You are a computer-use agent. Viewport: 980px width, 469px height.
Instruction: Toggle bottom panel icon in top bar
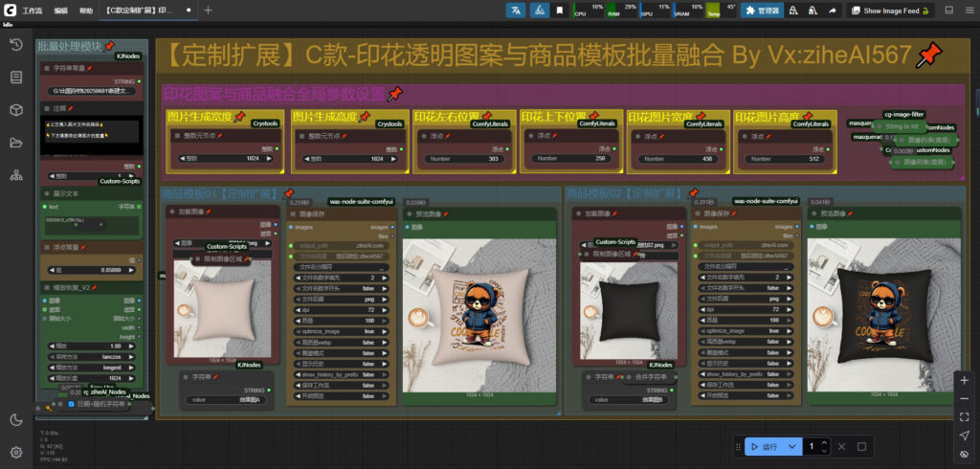(x=948, y=10)
